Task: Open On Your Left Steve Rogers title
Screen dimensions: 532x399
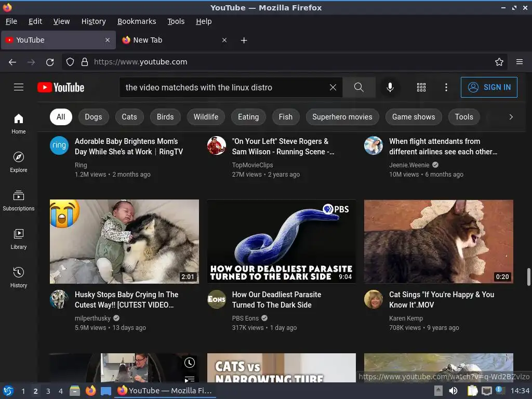Action: tap(283, 146)
